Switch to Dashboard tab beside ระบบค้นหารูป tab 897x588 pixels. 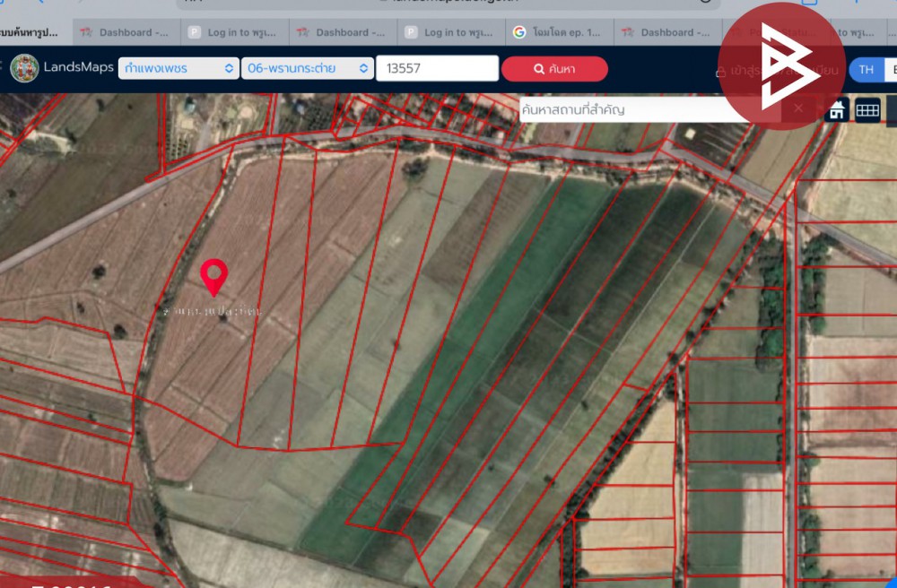(126, 32)
